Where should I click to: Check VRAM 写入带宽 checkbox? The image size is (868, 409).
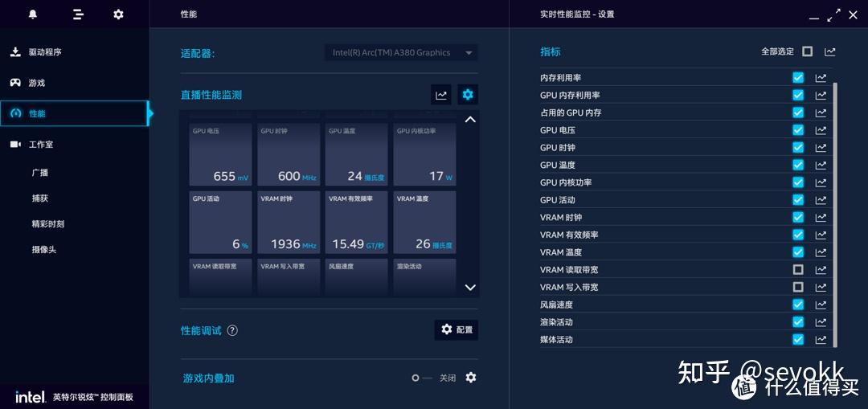coord(798,287)
